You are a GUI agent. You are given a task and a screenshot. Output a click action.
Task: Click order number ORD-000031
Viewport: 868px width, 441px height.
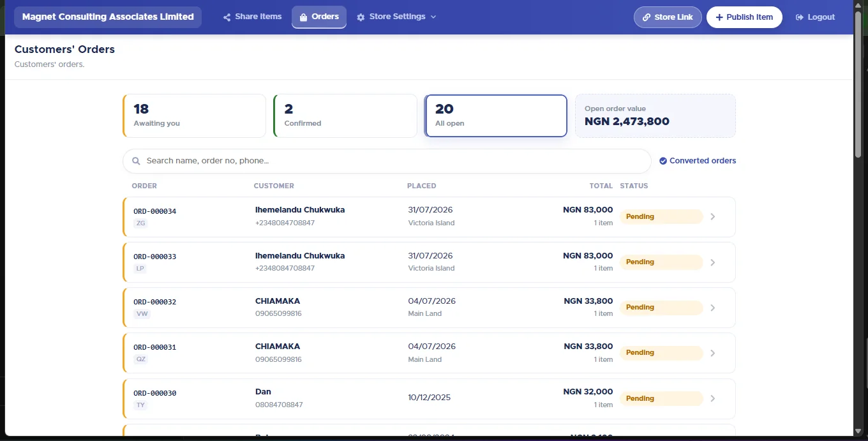154,348
